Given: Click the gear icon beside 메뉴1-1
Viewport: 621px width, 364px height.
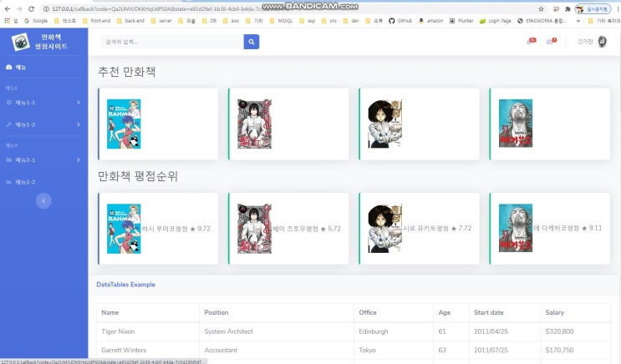Looking at the screenshot, I should 9,103.
